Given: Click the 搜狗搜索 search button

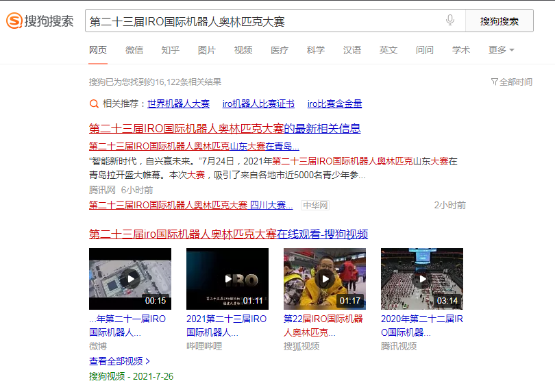Looking at the screenshot, I should point(499,21).
